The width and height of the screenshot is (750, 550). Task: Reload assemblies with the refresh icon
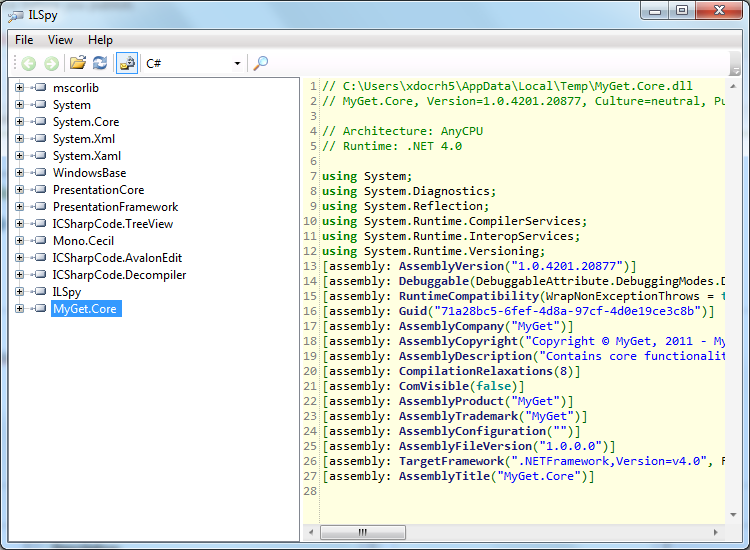coord(100,63)
